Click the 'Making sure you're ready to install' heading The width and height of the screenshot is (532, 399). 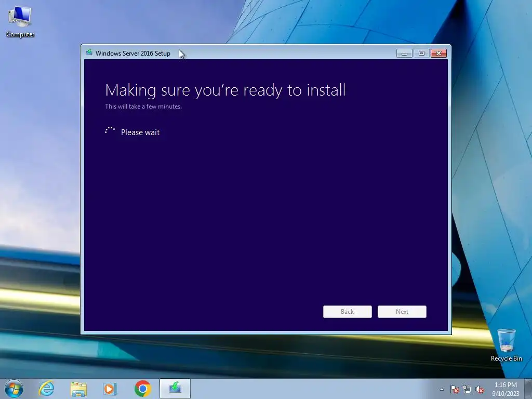pos(225,90)
